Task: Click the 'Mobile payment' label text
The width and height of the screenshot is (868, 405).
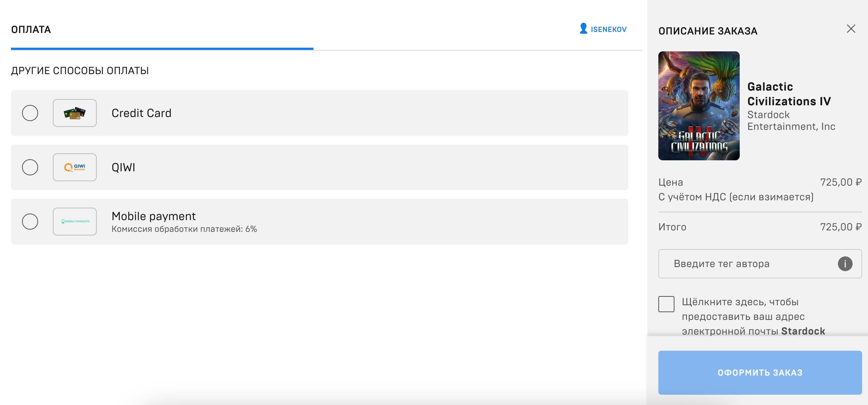Action: point(154,216)
